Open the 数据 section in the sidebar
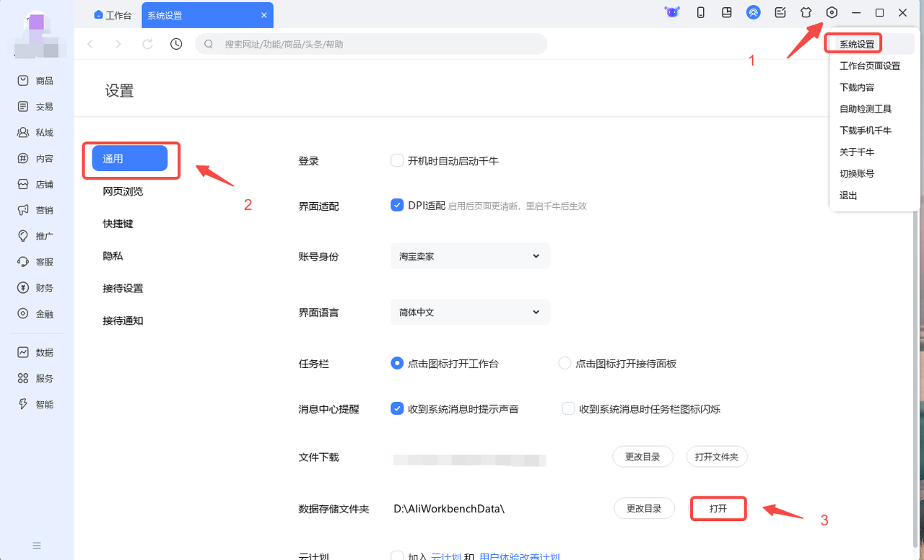 (x=36, y=353)
